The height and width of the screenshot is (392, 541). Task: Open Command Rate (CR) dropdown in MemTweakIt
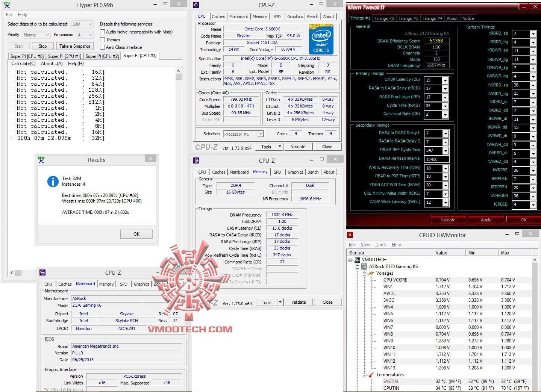445,115
